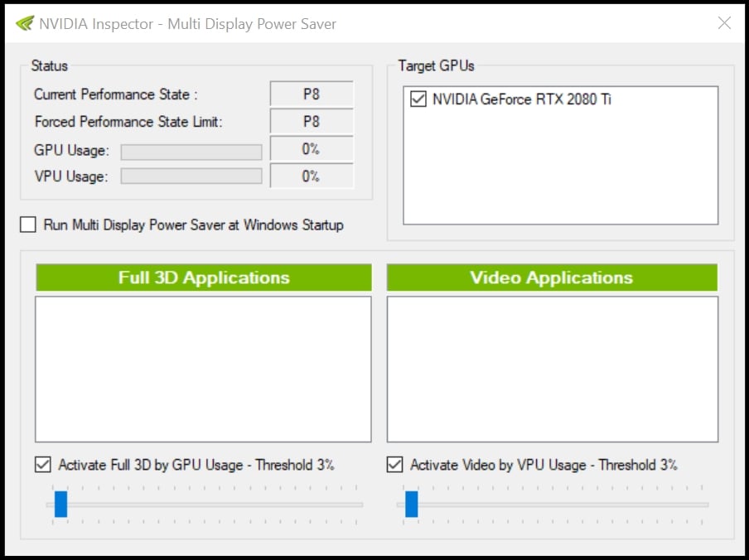749x560 pixels.
Task: Enable Run Multi Display Power Saver at Windows Startup
Action: [28, 224]
